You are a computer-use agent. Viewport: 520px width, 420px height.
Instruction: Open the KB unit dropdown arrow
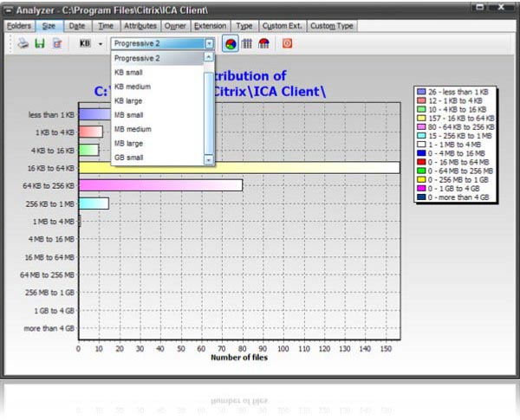click(x=101, y=42)
